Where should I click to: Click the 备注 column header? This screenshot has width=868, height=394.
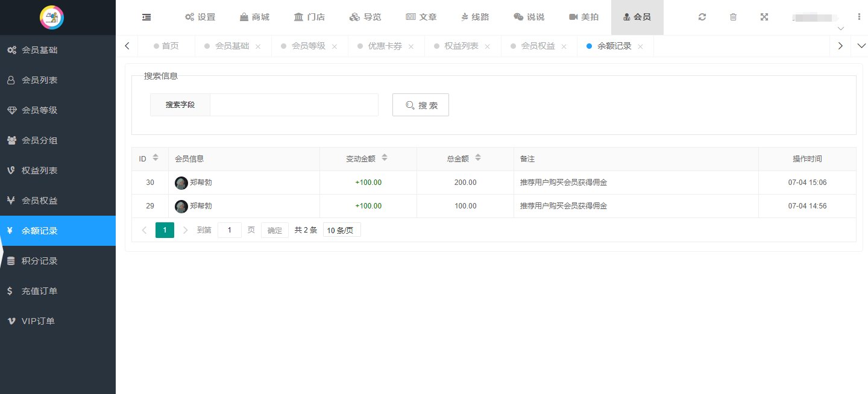pyautogui.click(x=636, y=159)
